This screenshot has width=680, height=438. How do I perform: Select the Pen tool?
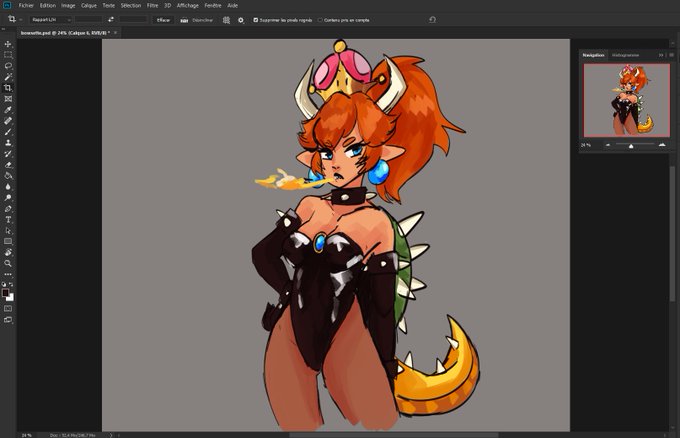8,209
